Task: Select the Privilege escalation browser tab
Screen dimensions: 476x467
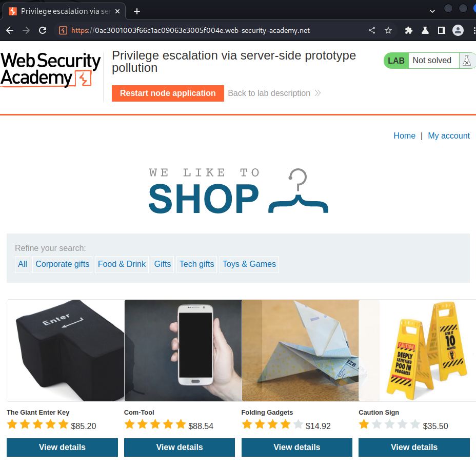Action: coord(64,11)
